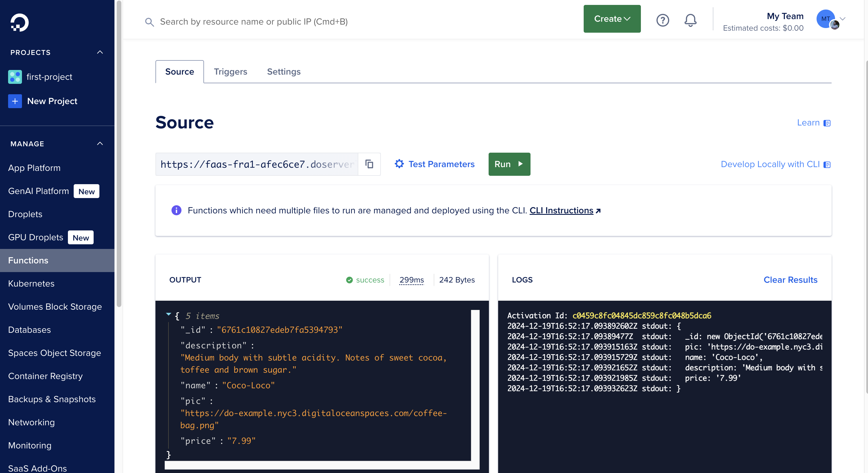Click the Droplets sidebar icon

pos(26,214)
